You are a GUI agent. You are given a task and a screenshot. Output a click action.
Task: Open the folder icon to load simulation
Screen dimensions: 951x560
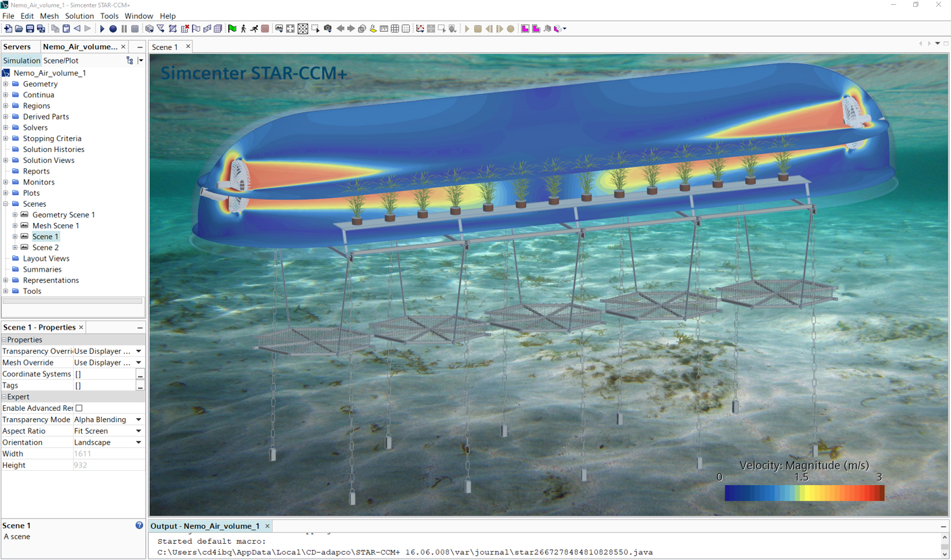[x=19, y=29]
